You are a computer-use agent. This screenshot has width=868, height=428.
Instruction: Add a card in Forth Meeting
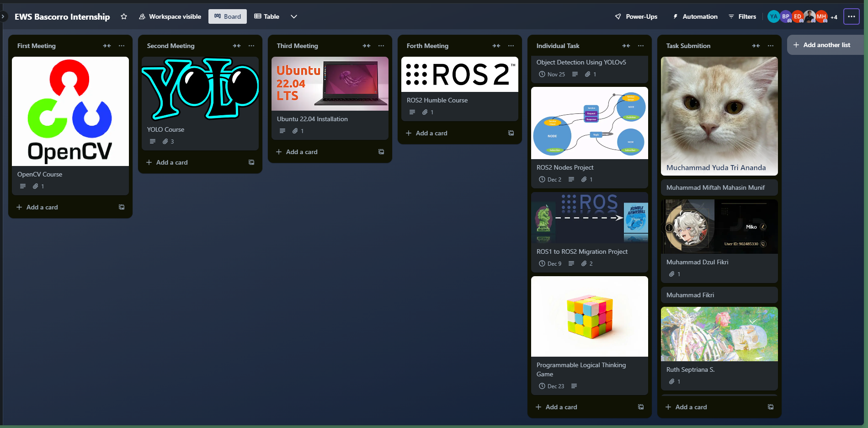tap(427, 133)
